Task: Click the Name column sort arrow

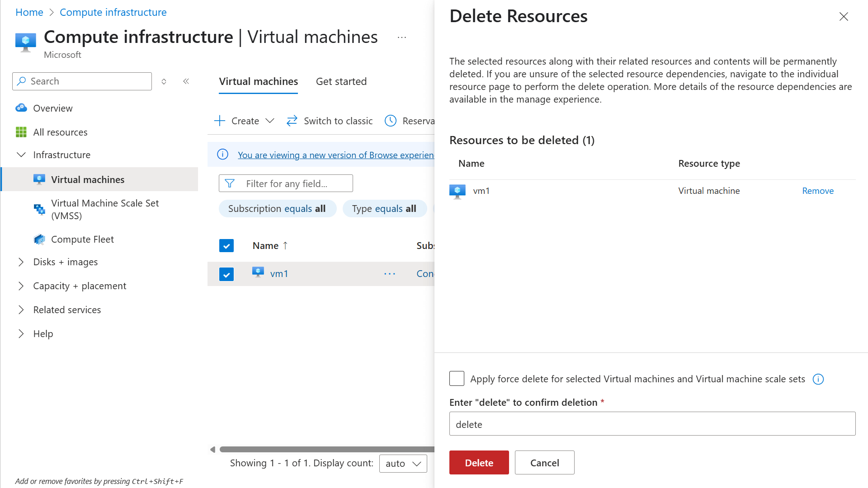Action: 285,245
